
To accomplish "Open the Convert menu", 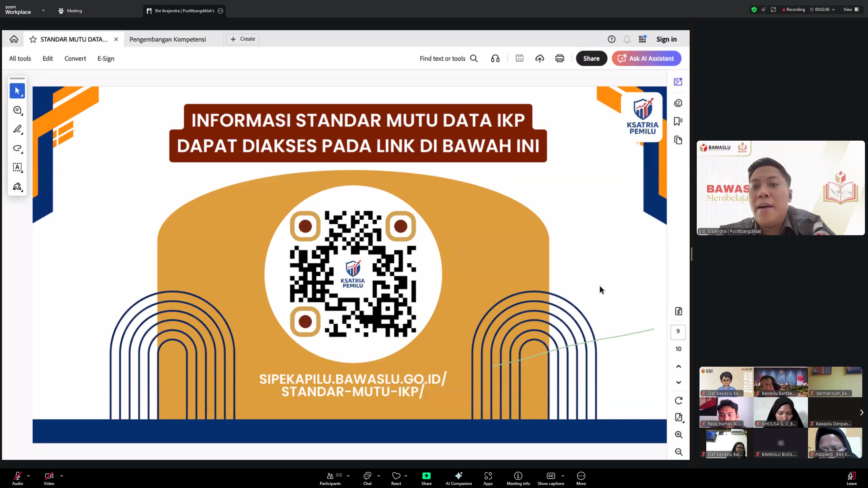I will (x=75, y=58).
